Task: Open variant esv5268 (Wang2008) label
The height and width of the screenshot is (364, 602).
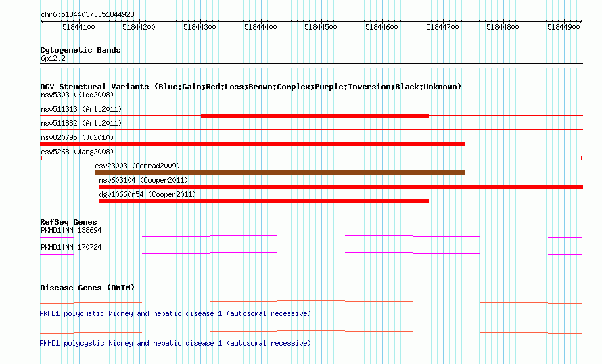Action: pos(77,152)
